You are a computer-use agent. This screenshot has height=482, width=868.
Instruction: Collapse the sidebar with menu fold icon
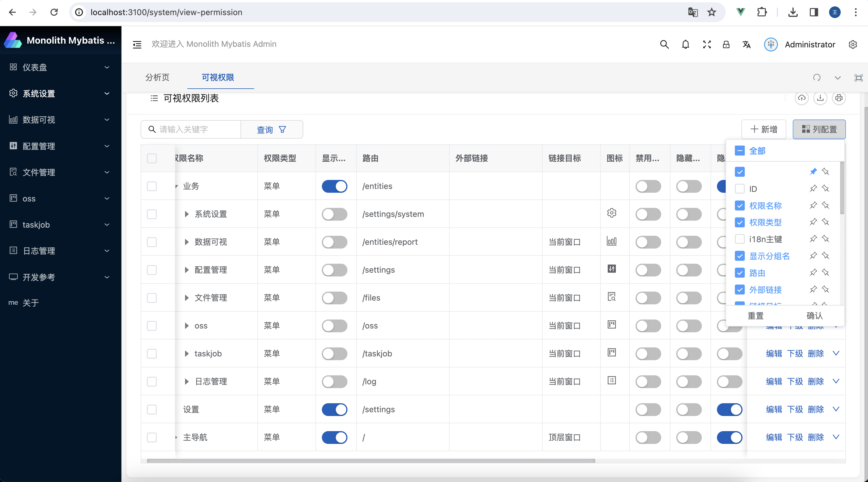[x=137, y=44]
